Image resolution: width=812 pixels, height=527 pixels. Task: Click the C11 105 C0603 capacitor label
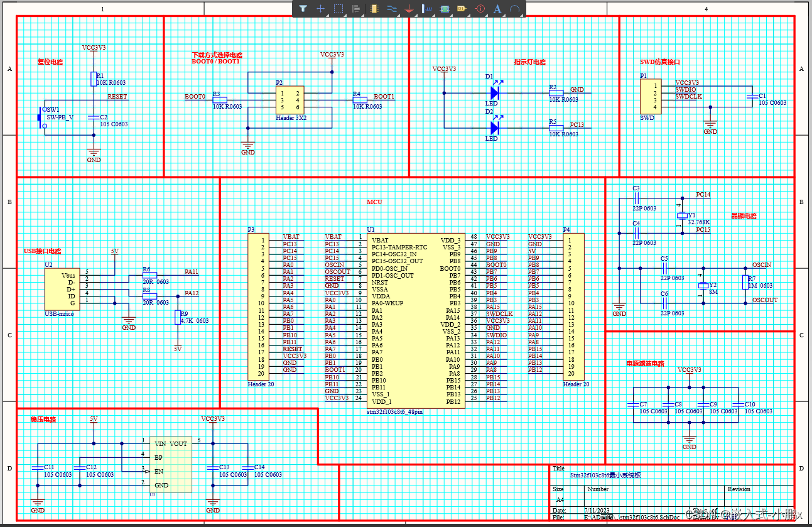[58, 471]
